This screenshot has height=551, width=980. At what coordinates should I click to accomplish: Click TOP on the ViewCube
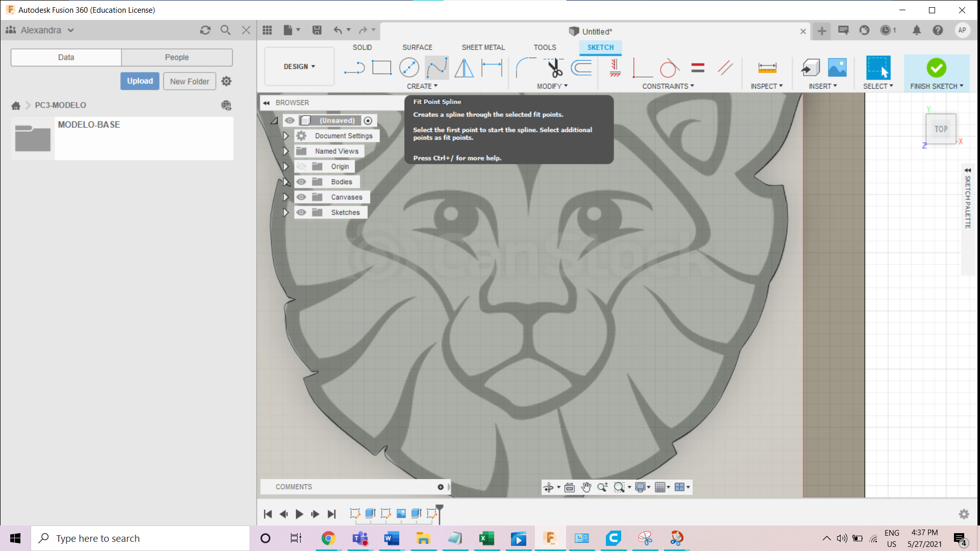tap(941, 129)
